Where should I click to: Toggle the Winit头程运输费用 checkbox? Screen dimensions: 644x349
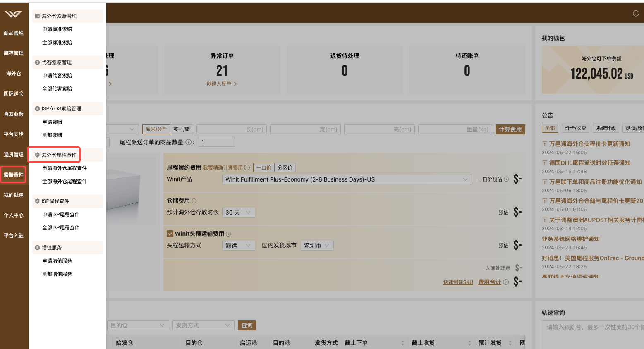[x=170, y=234]
